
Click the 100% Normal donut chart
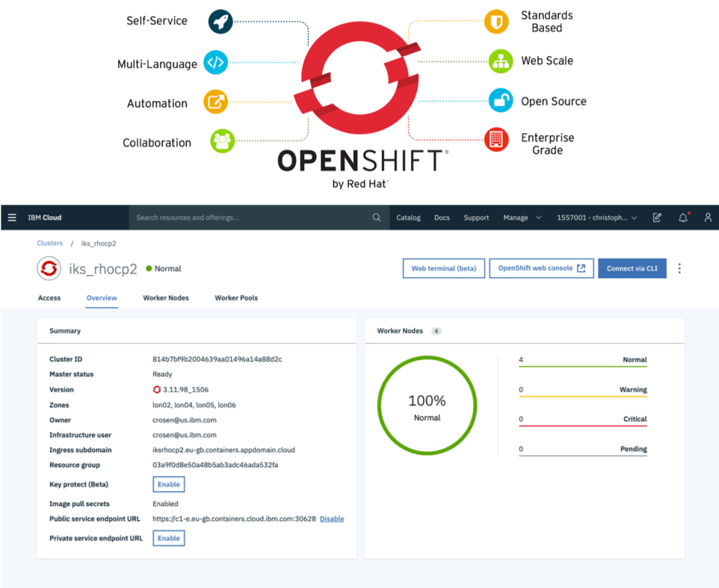point(427,406)
